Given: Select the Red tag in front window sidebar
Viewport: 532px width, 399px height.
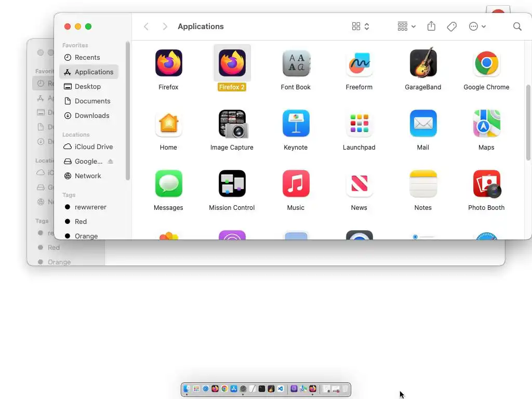Looking at the screenshot, I should (x=89, y=221).
